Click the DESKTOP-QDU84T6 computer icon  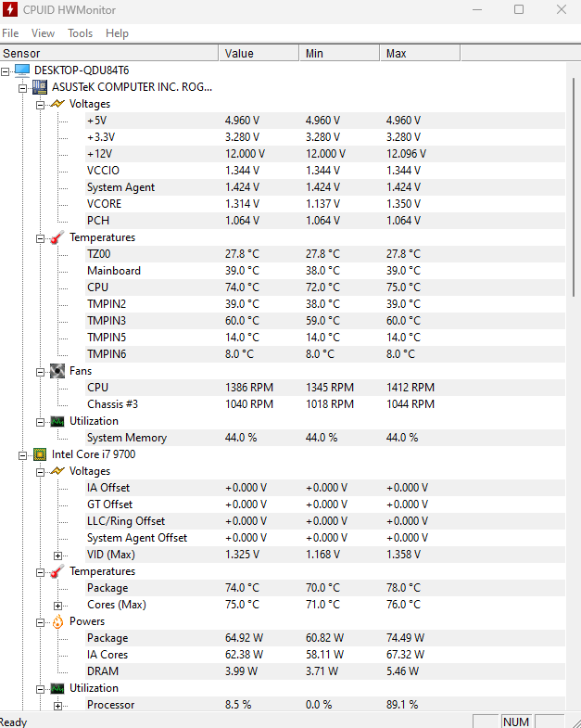click(x=22, y=70)
